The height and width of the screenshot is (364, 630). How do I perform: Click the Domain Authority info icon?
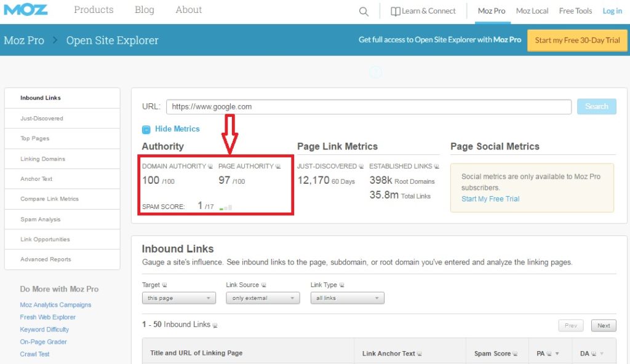pos(210,167)
